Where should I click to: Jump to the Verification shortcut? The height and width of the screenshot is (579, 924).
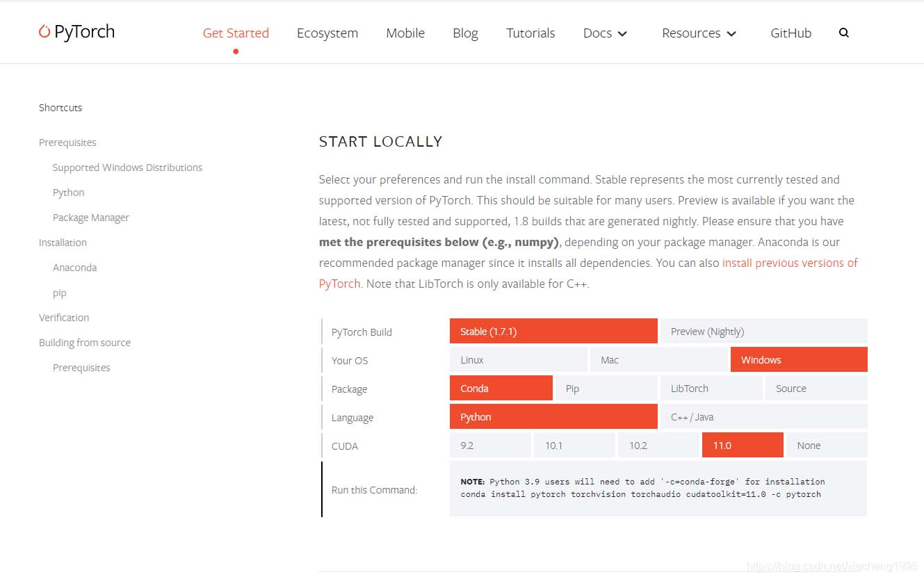(x=64, y=318)
